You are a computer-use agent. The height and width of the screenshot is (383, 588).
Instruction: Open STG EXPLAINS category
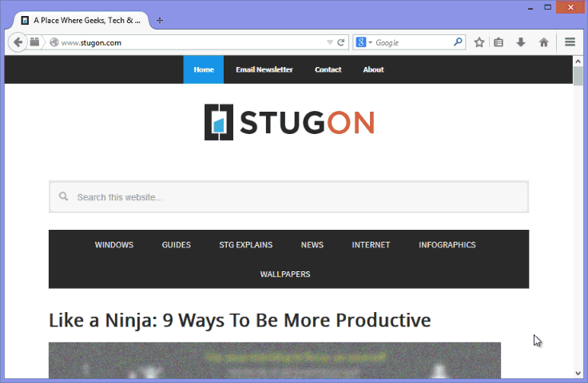[246, 245]
